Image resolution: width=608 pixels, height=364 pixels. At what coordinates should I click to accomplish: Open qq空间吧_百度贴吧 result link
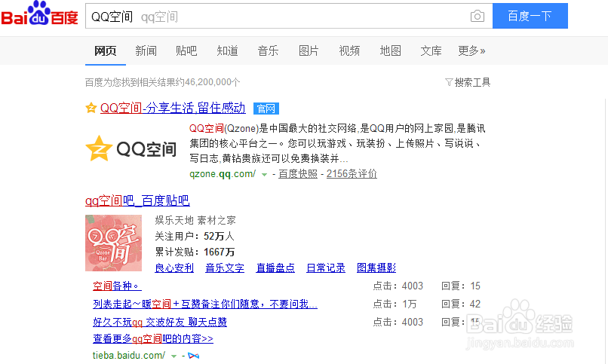(137, 200)
